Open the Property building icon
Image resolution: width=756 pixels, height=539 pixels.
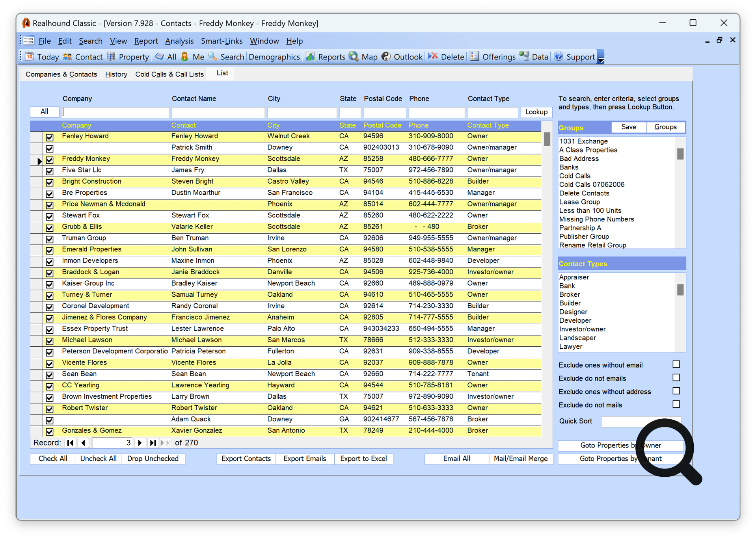click(111, 57)
